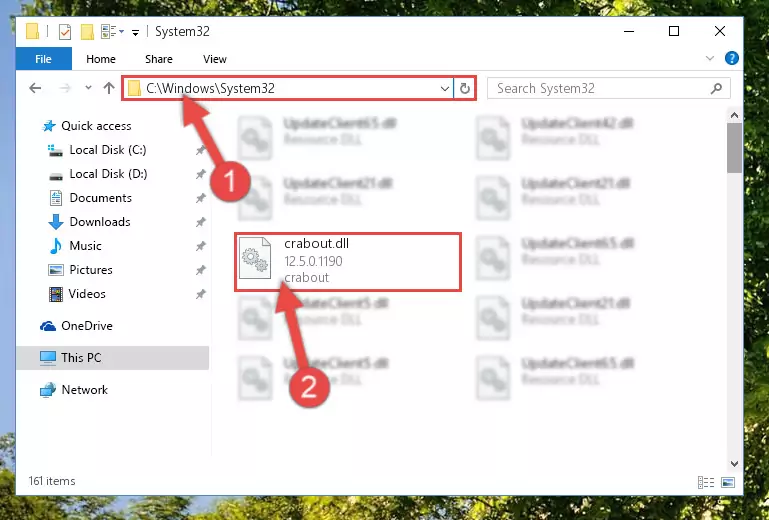
Task: Refresh the System32 folder
Action: 464,89
